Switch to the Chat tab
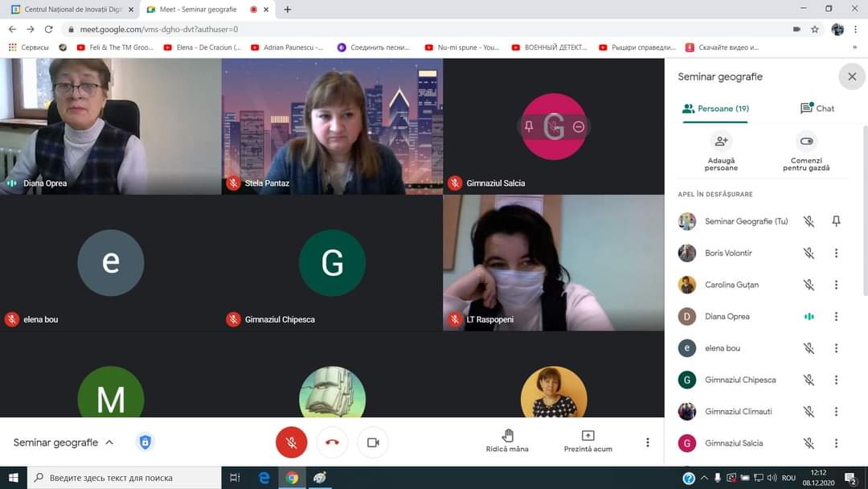 tap(817, 109)
